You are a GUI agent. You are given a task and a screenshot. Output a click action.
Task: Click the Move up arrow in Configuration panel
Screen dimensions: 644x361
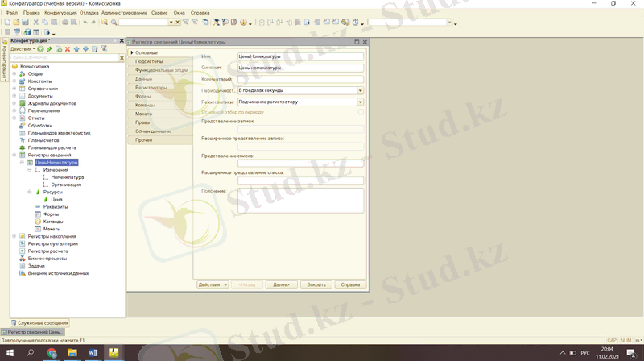[x=76, y=49]
